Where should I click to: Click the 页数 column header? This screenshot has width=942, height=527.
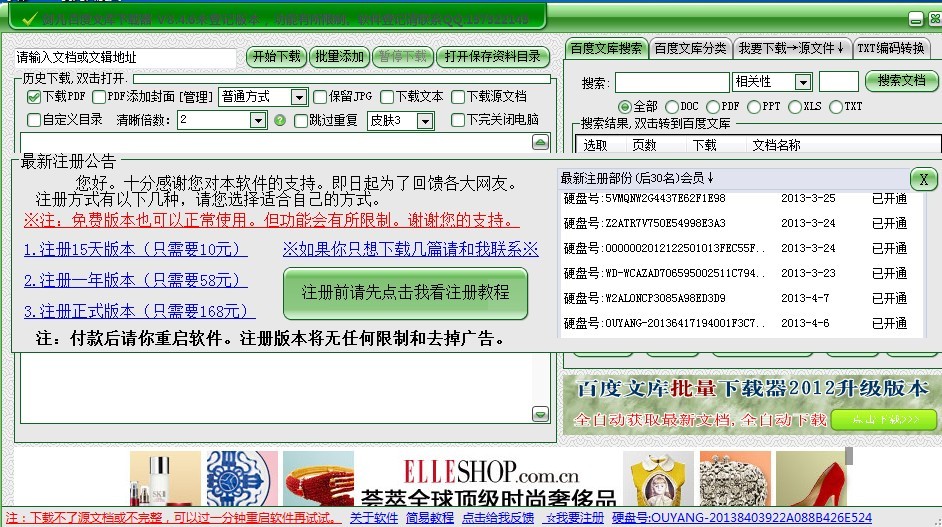[645, 145]
